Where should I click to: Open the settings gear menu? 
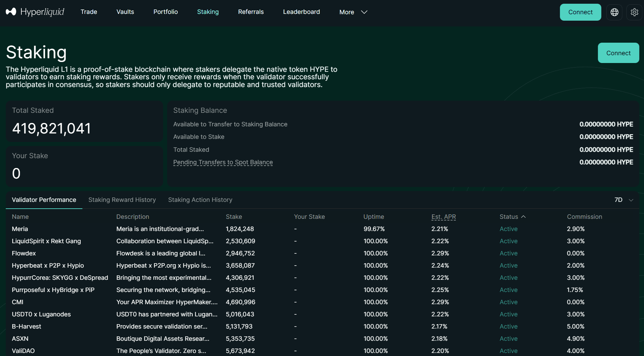(635, 12)
